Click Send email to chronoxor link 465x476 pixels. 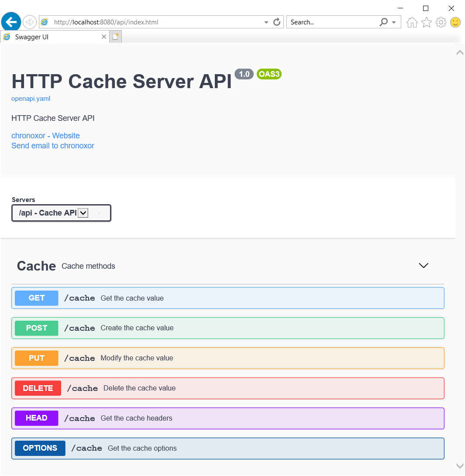(53, 146)
